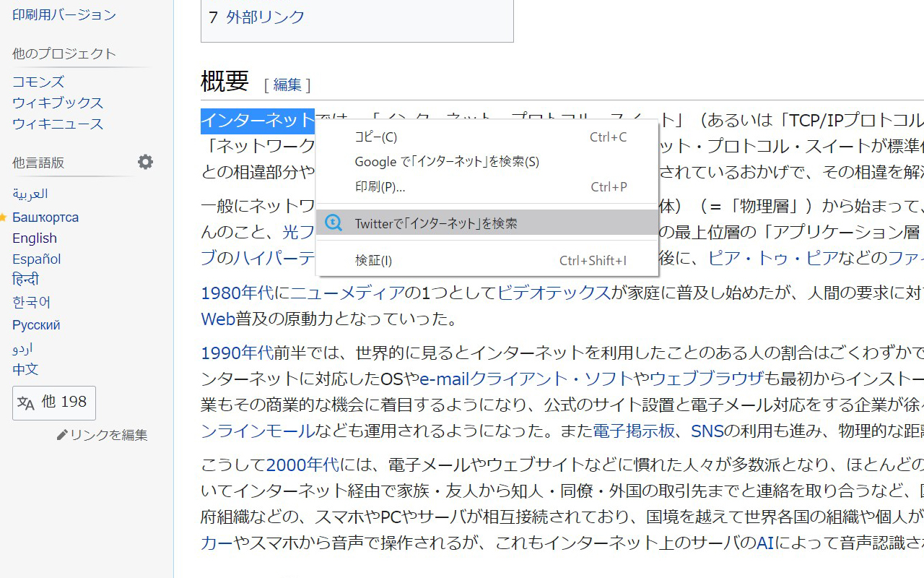
Task: Choose 印刷(P)... in the context menu
Action: 487,187
